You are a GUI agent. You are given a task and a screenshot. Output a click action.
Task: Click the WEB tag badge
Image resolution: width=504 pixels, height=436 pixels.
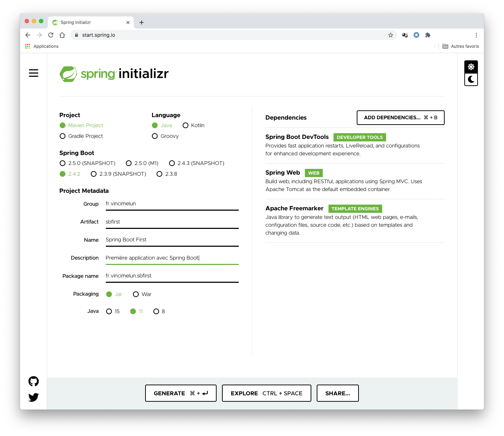pyautogui.click(x=313, y=173)
